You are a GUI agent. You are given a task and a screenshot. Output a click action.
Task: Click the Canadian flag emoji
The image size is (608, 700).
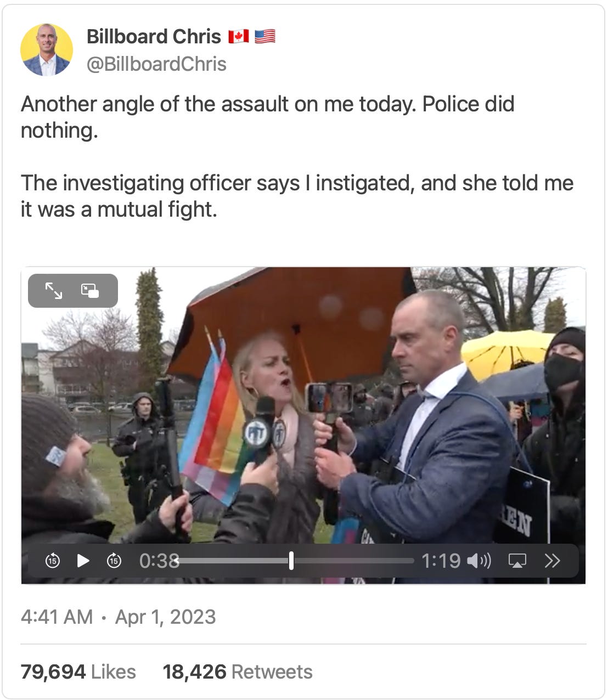click(239, 36)
